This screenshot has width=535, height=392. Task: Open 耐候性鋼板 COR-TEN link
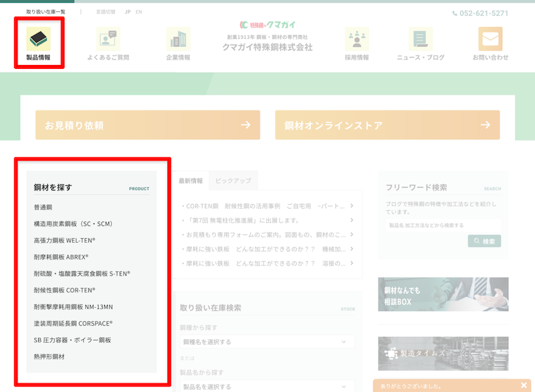coord(64,290)
